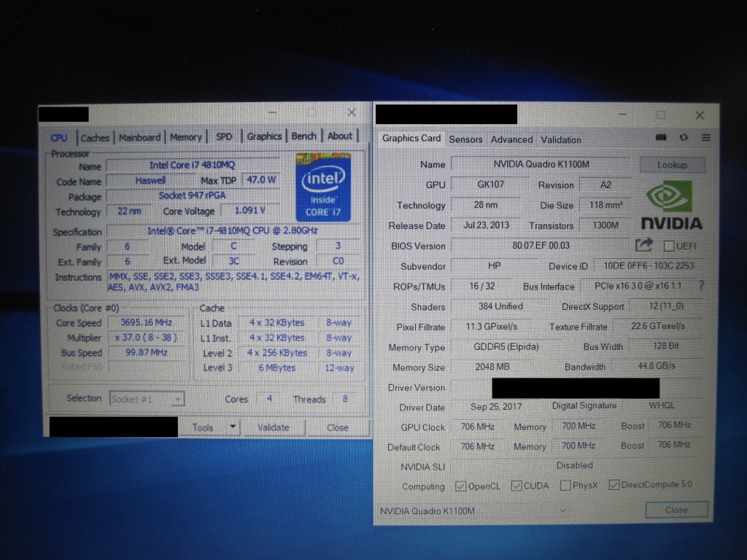Toggle the DirectCompute 5.0 checkbox

click(x=614, y=485)
